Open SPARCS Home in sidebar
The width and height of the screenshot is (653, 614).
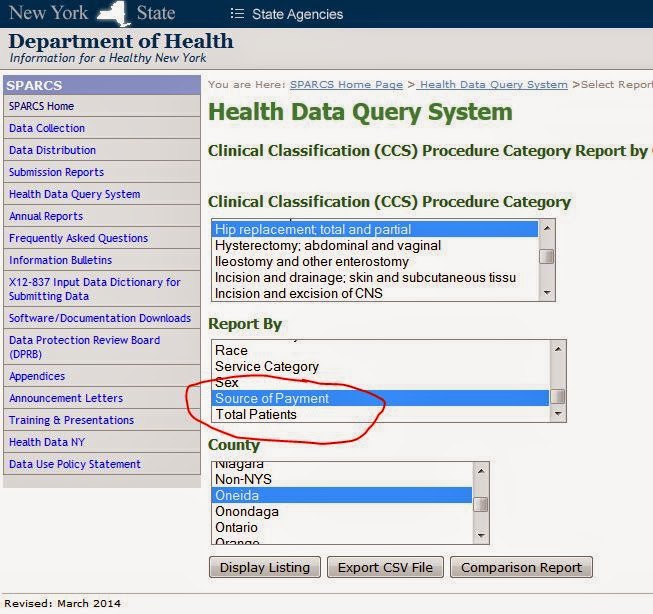click(41, 106)
